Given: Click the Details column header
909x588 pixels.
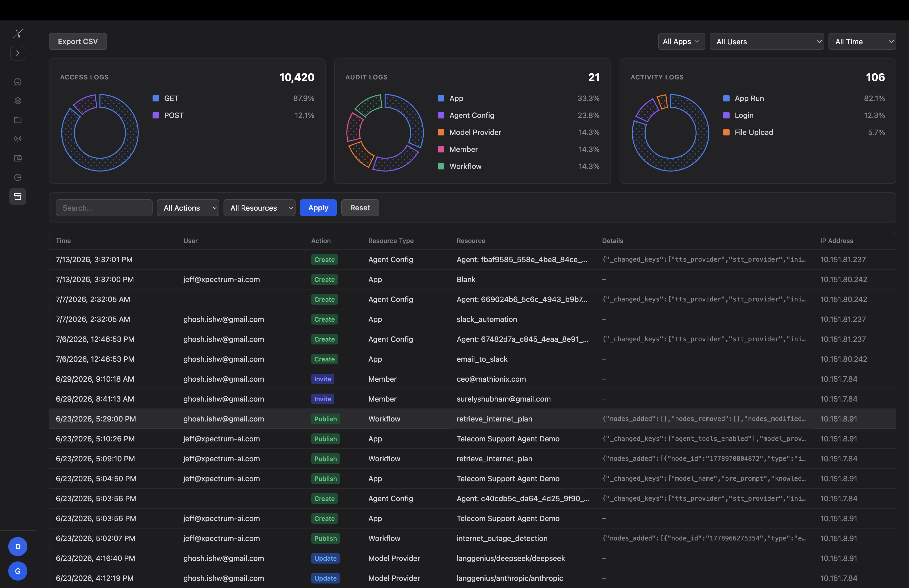Looking at the screenshot, I should [613, 241].
